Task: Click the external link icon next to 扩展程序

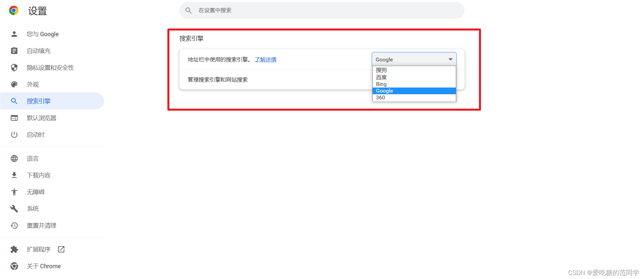Action: tap(61, 249)
